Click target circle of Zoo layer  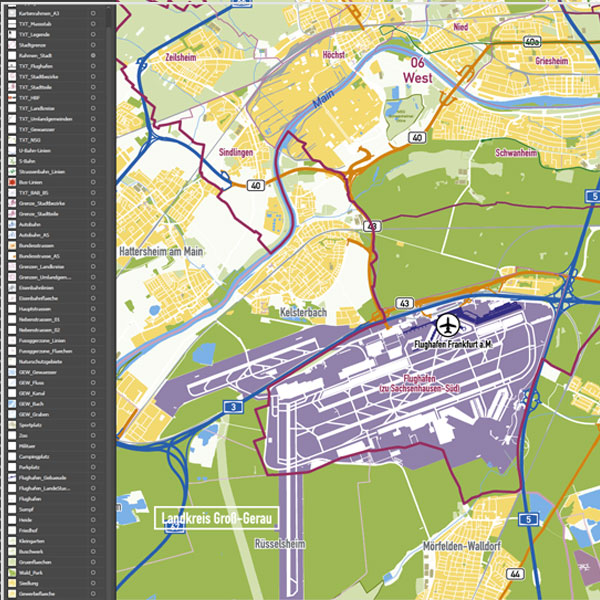tap(93, 435)
